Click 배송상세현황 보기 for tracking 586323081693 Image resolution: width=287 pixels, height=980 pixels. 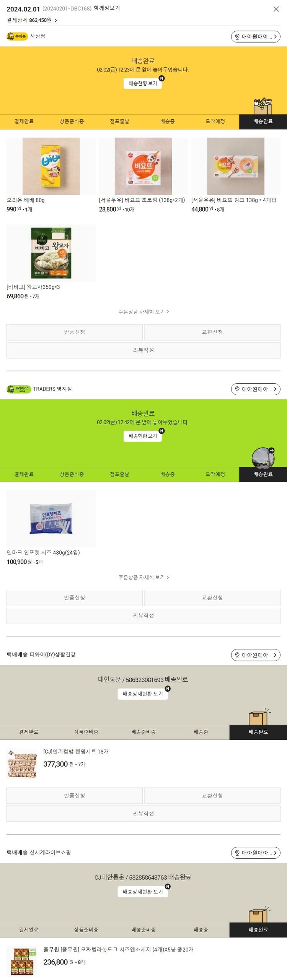[x=143, y=693]
